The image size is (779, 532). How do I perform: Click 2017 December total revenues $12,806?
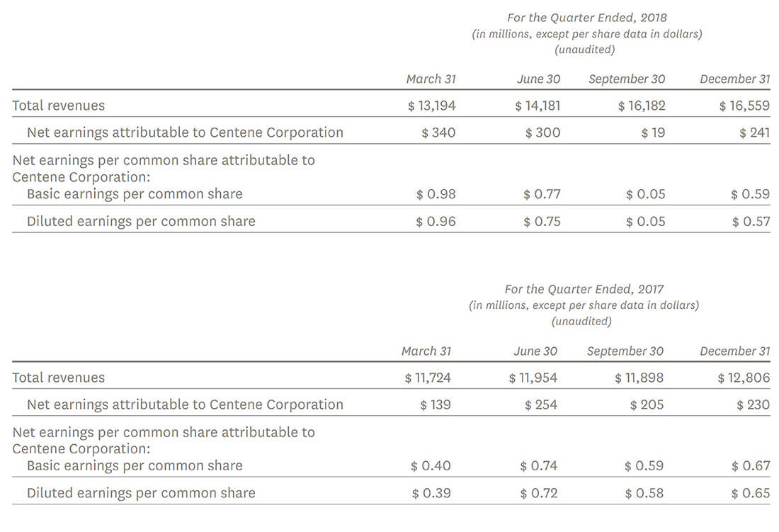coord(744,378)
